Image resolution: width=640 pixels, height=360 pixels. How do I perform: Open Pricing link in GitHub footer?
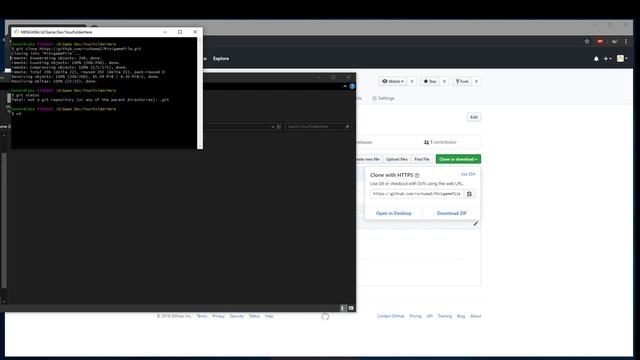click(416, 316)
